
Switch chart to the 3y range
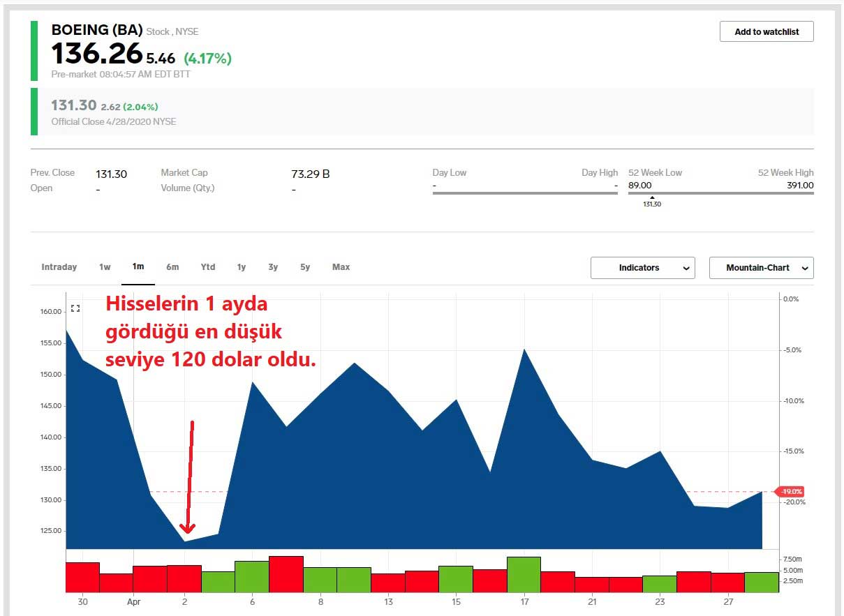click(x=273, y=267)
